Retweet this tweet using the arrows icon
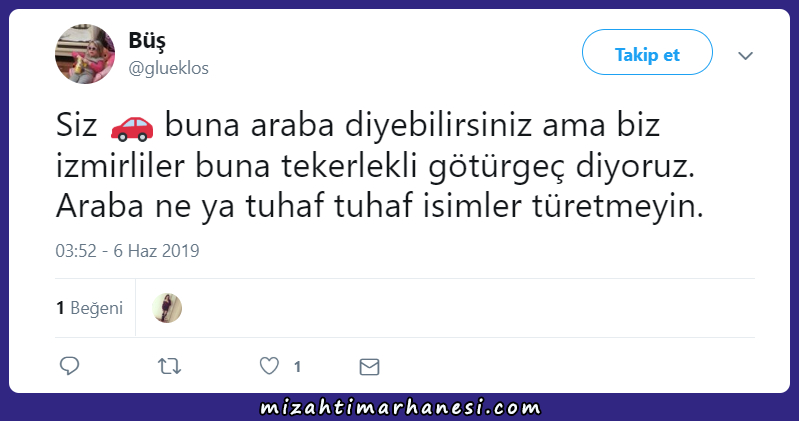 click(x=169, y=366)
